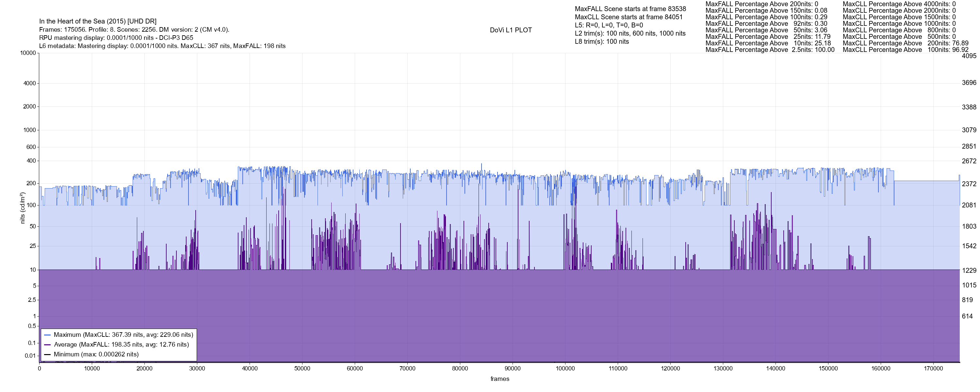The width and height of the screenshot is (980, 392).
Task: Click the 10000 nits left axis label
Action: pos(28,53)
